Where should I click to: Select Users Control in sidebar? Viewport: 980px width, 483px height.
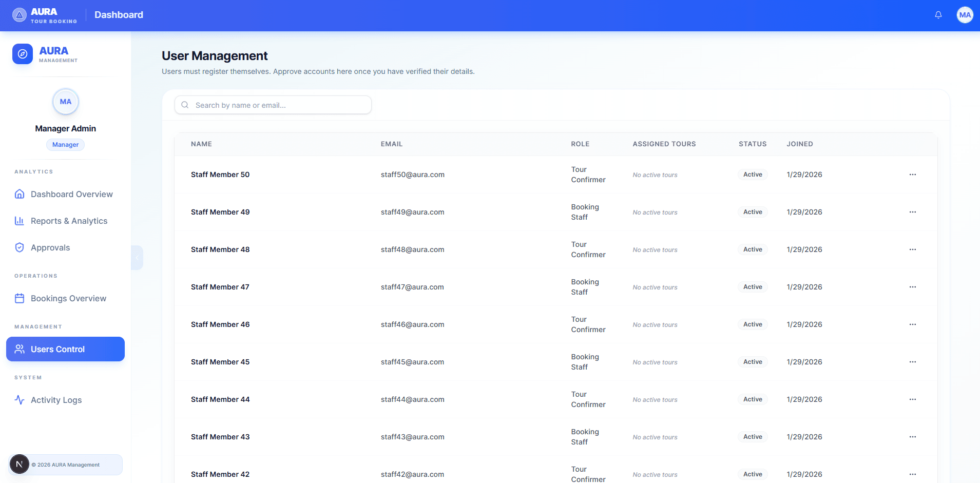click(65, 349)
